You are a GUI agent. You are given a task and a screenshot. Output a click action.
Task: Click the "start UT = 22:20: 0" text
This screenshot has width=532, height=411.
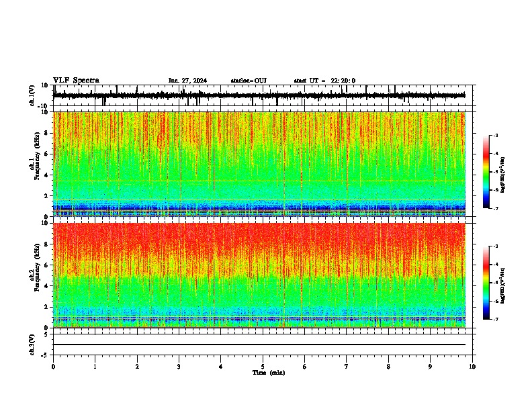pos(324,81)
